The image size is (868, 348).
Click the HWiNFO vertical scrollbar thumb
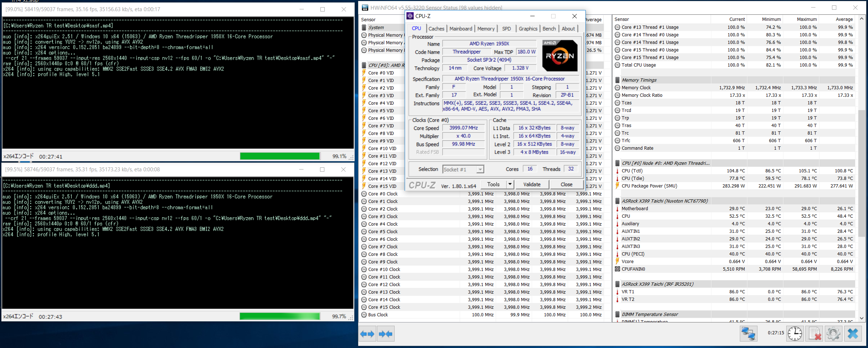pyautogui.click(x=862, y=173)
